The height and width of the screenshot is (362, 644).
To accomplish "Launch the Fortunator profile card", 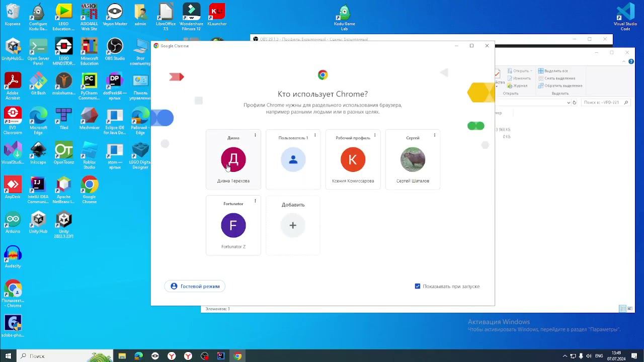I will pyautogui.click(x=233, y=225).
